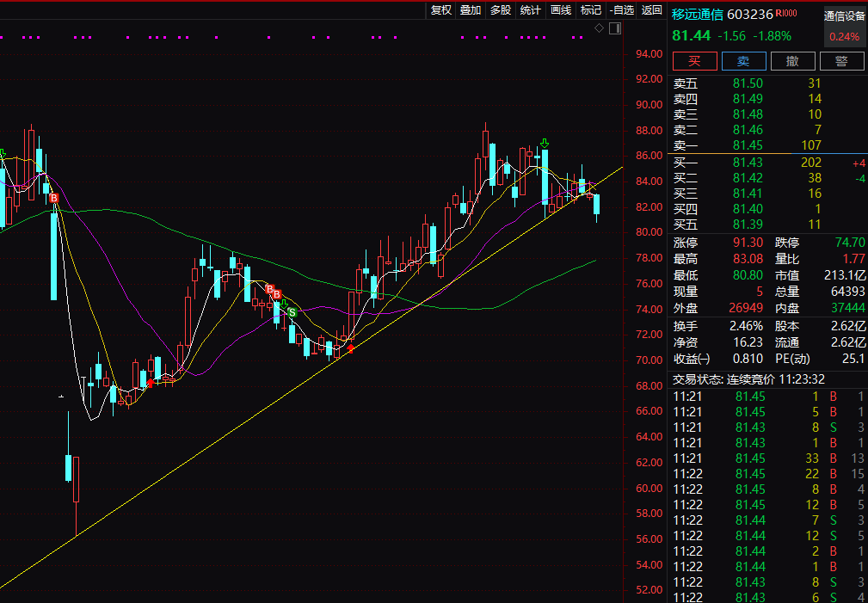Click the 最高 high value 83.08

coord(748,259)
